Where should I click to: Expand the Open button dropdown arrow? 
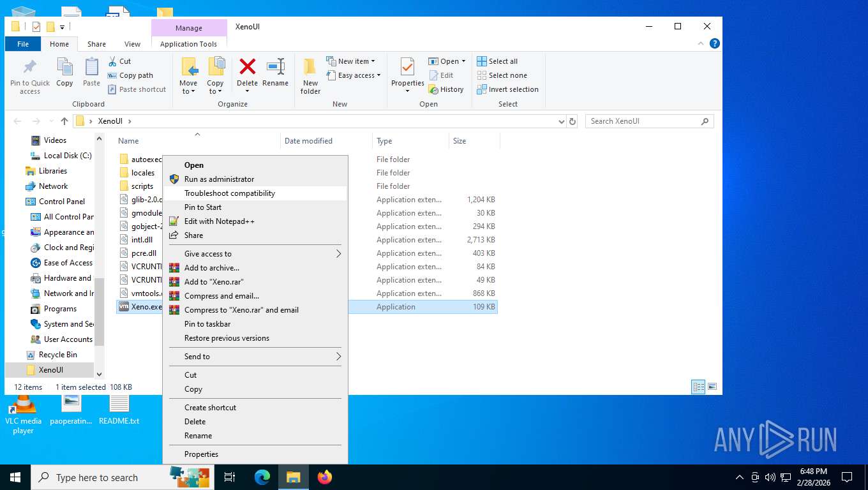463,61
